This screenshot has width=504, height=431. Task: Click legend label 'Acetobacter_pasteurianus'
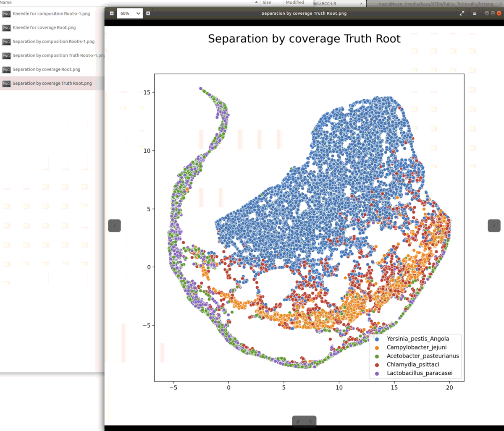point(423,356)
